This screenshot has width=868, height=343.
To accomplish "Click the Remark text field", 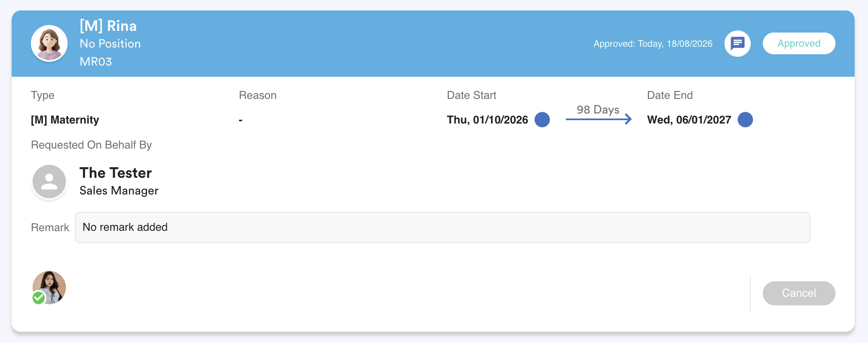I will click(x=442, y=227).
